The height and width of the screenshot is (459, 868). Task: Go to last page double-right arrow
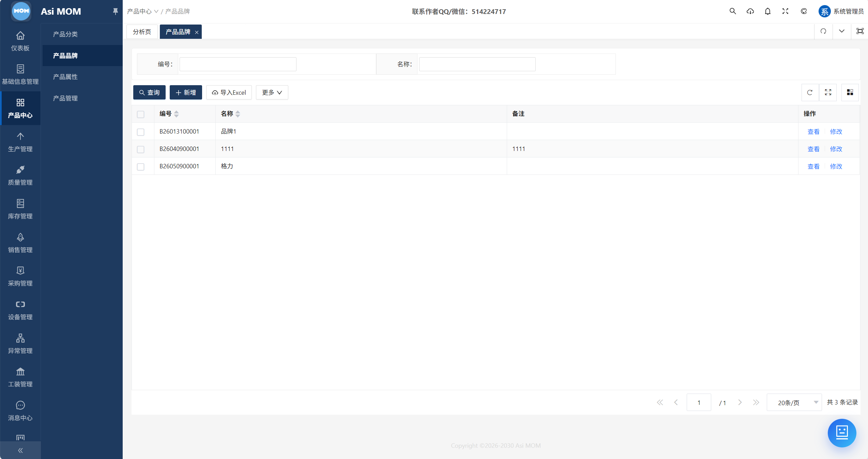tap(756, 402)
